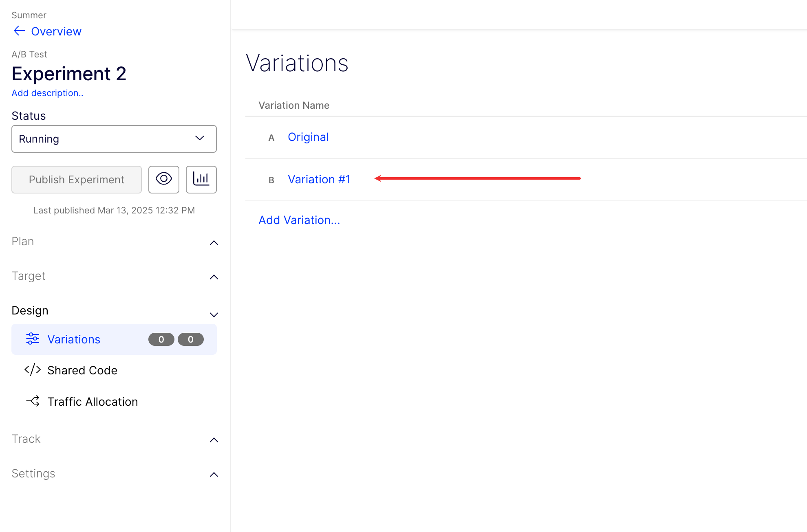807x532 pixels.
Task: Expand the Target section
Action: point(214,277)
